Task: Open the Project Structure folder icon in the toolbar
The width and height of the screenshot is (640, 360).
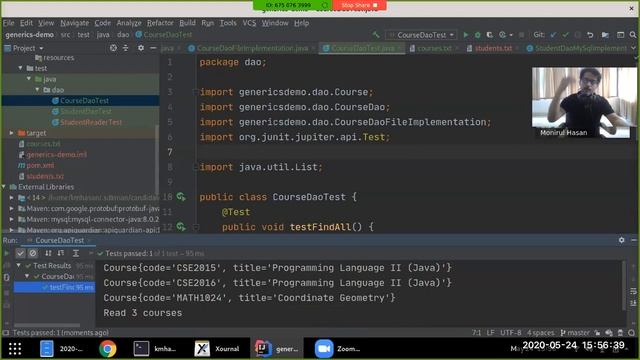Action: click(605, 35)
